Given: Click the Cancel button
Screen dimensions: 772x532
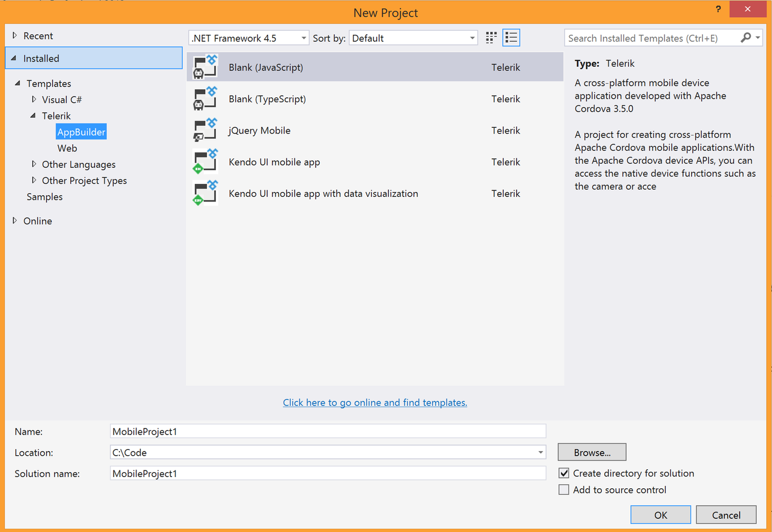Looking at the screenshot, I should tap(726, 515).
